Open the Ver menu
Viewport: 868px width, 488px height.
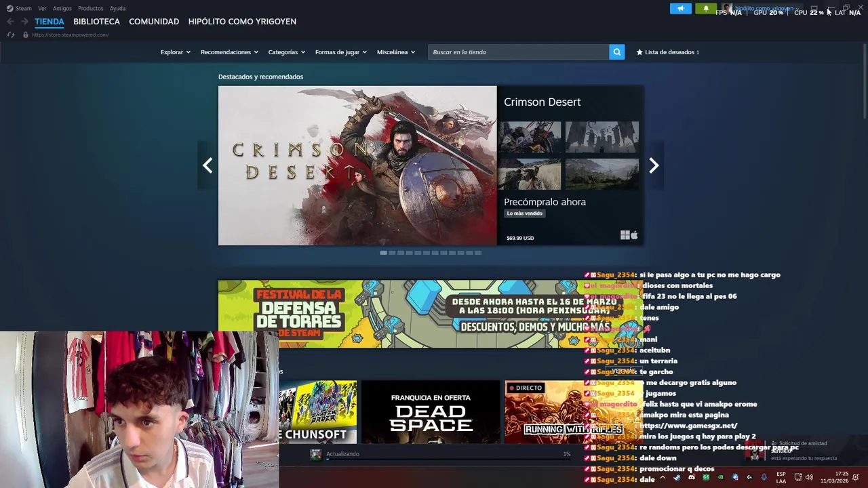(42, 8)
